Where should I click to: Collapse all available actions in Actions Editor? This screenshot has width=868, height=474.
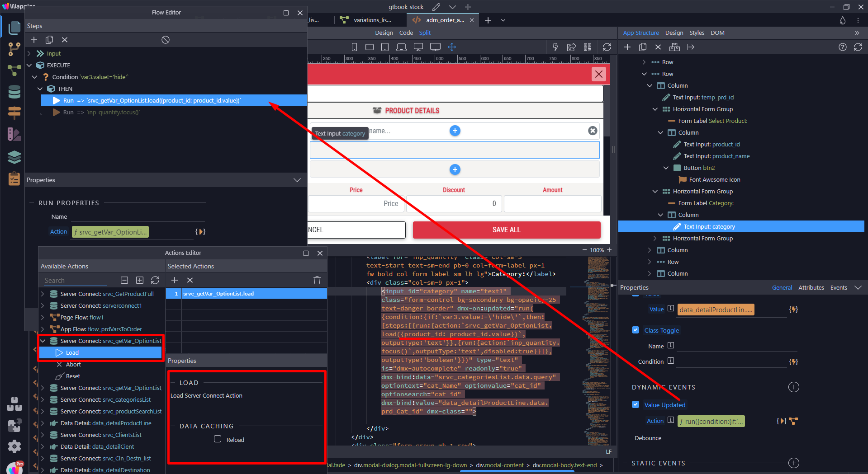tap(124, 280)
